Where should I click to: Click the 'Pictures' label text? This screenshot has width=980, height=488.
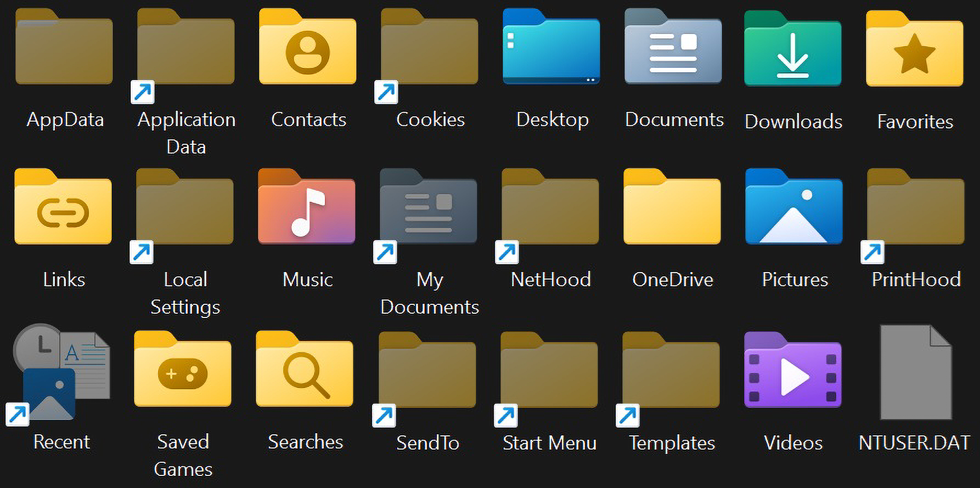click(x=795, y=280)
